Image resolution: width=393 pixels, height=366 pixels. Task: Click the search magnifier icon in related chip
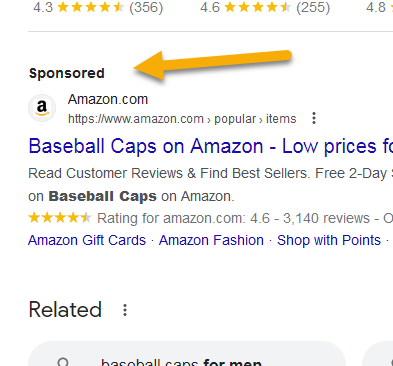click(x=63, y=362)
